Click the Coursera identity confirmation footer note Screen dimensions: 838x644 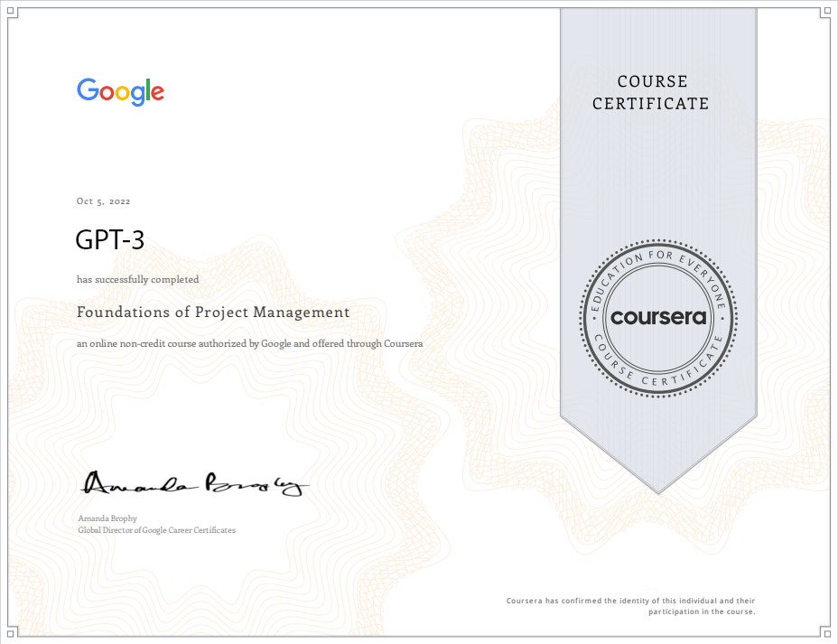tap(630, 606)
